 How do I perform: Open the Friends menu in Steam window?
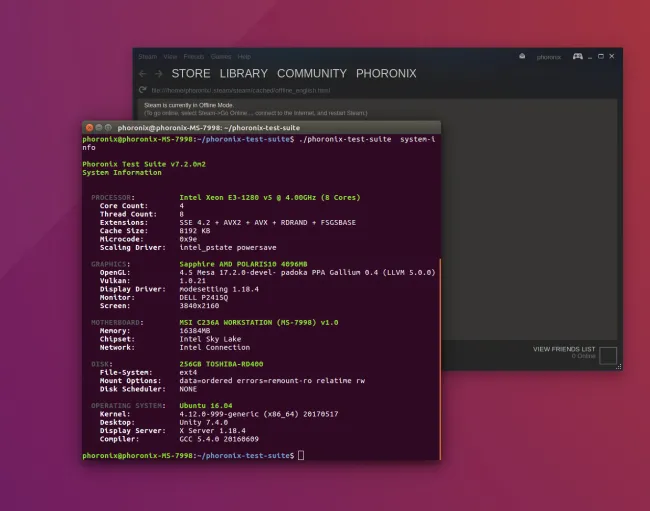point(194,57)
